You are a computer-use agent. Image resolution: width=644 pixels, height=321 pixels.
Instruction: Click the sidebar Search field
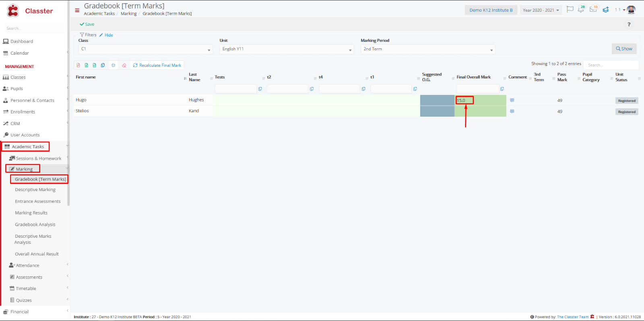pos(34,29)
